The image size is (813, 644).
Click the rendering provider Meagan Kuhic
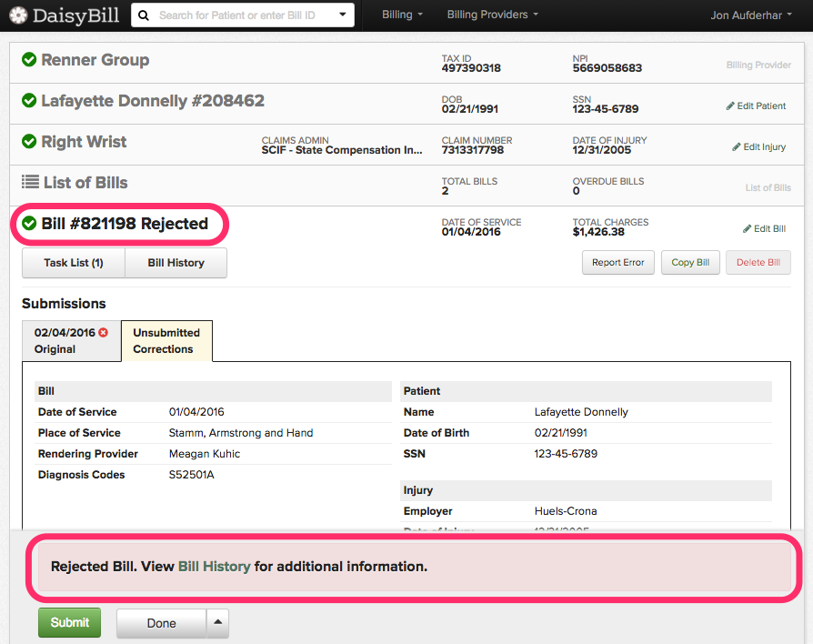click(205, 454)
